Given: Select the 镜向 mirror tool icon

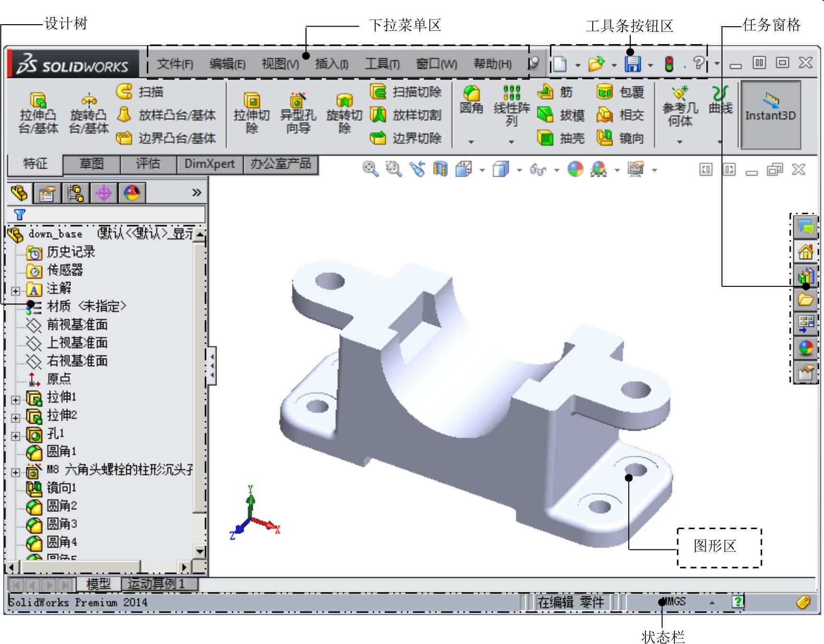Looking at the screenshot, I should [605, 138].
